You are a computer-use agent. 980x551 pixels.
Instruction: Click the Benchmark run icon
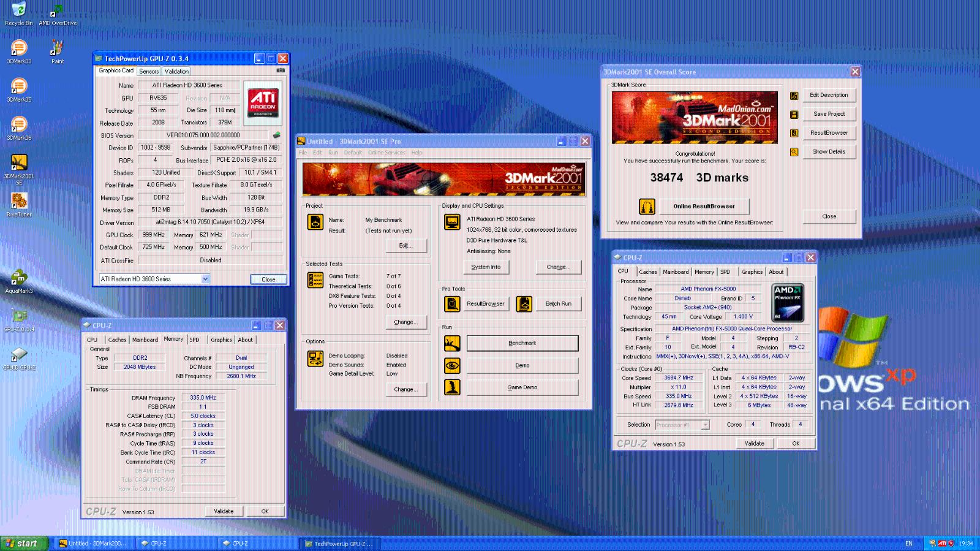click(452, 343)
